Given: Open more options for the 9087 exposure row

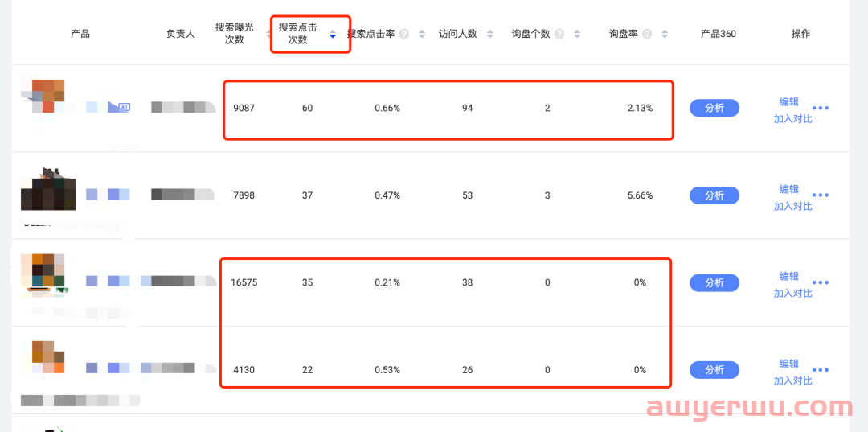Looking at the screenshot, I should pos(821,109).
